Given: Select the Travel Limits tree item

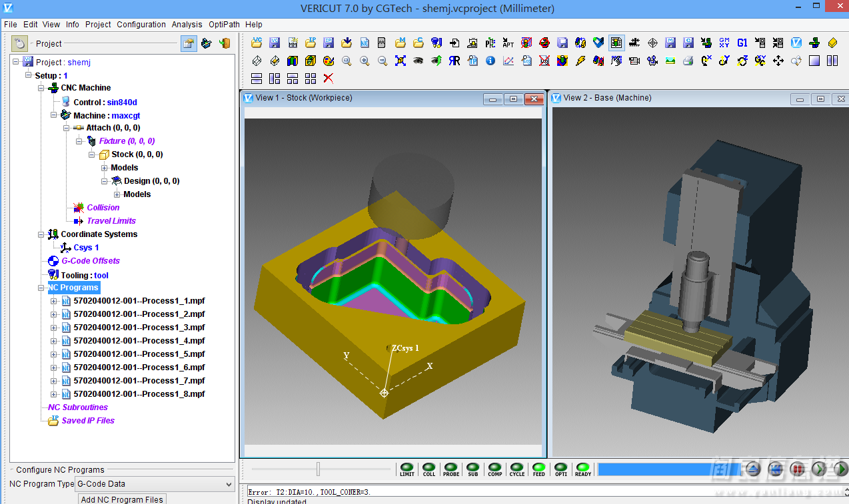Looking at the screenshot, I should 111,221.
